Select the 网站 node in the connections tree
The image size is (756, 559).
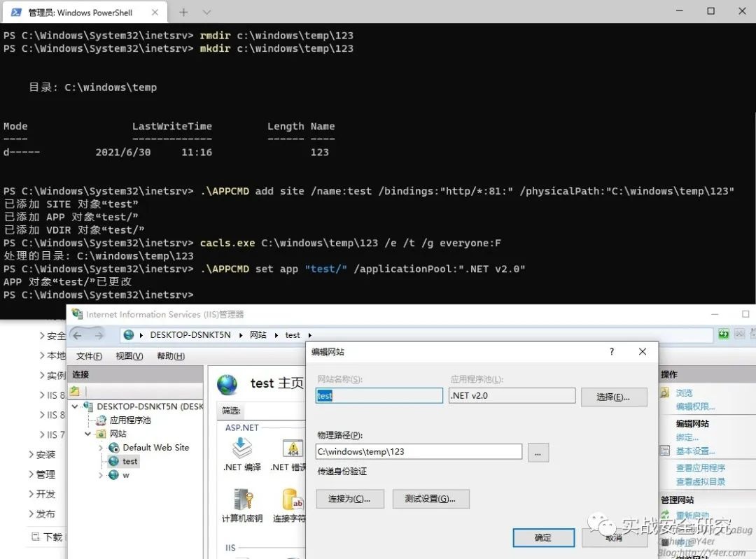tap(118, 434)
